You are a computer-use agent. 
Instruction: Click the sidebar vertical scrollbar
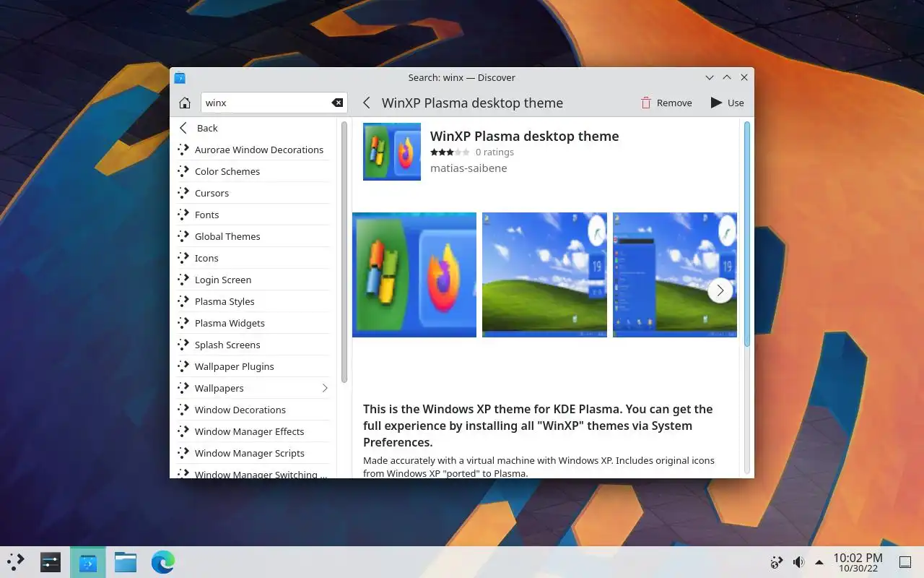[344, 251]
